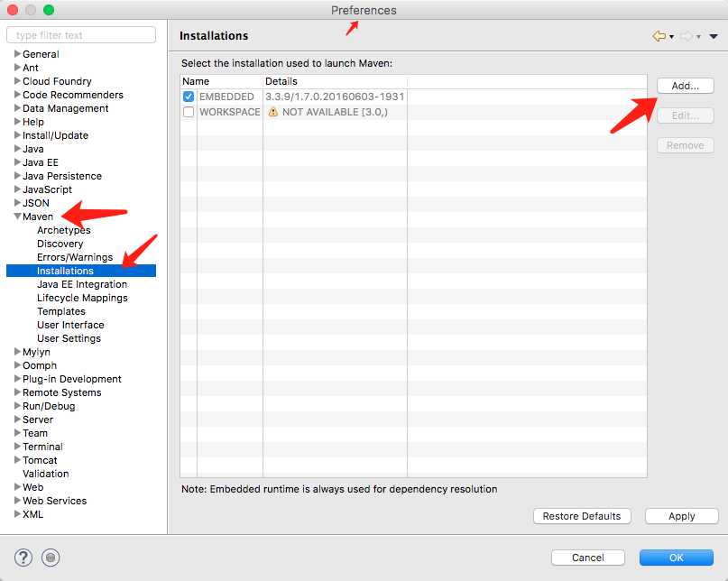Select the Data Management tree label
Screen dimensions: 728x581
click(x=66, y=108)
